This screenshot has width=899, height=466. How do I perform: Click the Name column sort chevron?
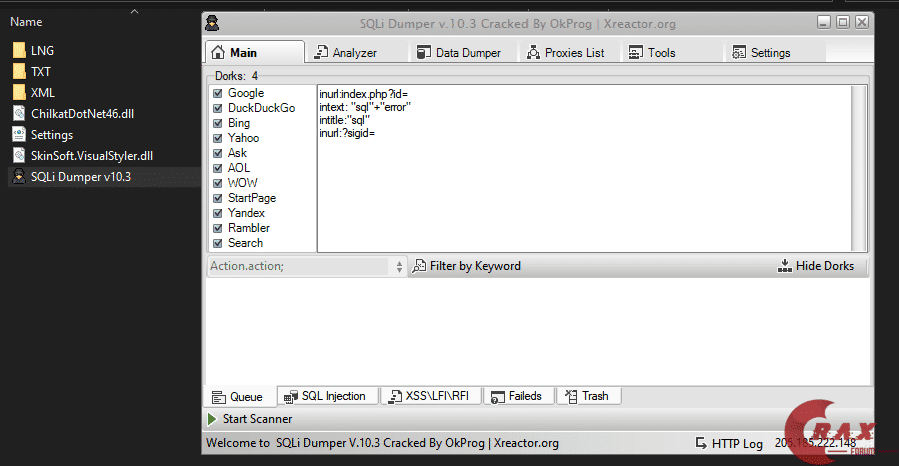(x=134, y=11)
